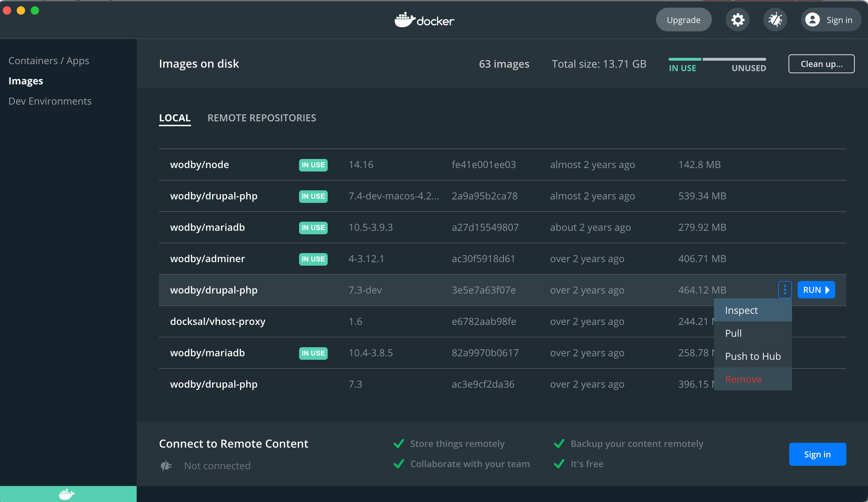Open the Troubleshoot bug icon
Image resolution: width=868 pixels, height=502 pixels.
pyautogui.click(x=775, y=20)
